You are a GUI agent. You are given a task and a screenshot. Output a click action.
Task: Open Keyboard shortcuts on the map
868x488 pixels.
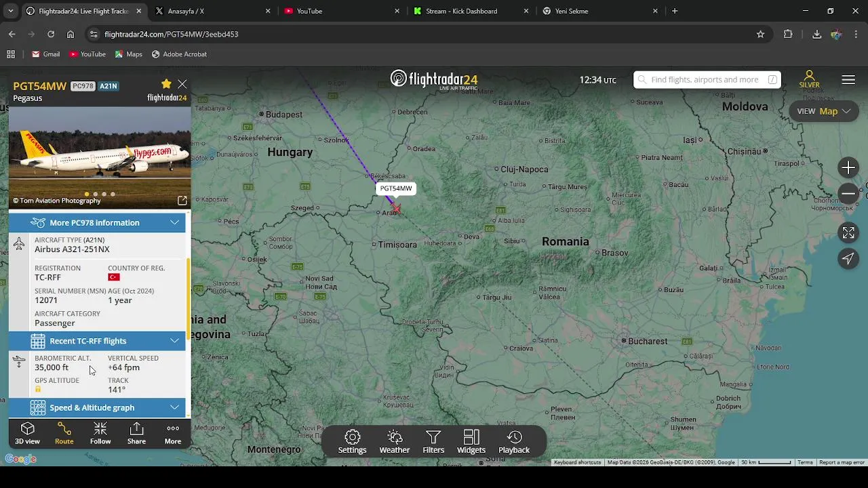click(577, 462)
